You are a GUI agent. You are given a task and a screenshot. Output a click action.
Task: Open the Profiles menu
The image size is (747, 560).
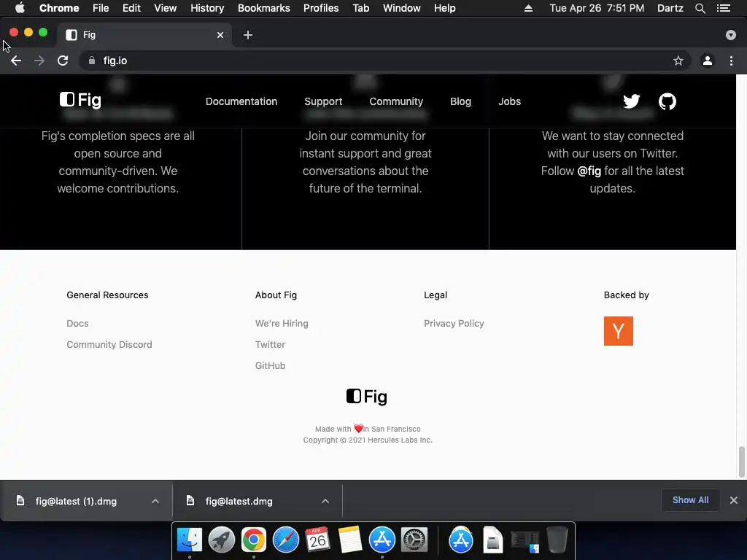point(321,8)
